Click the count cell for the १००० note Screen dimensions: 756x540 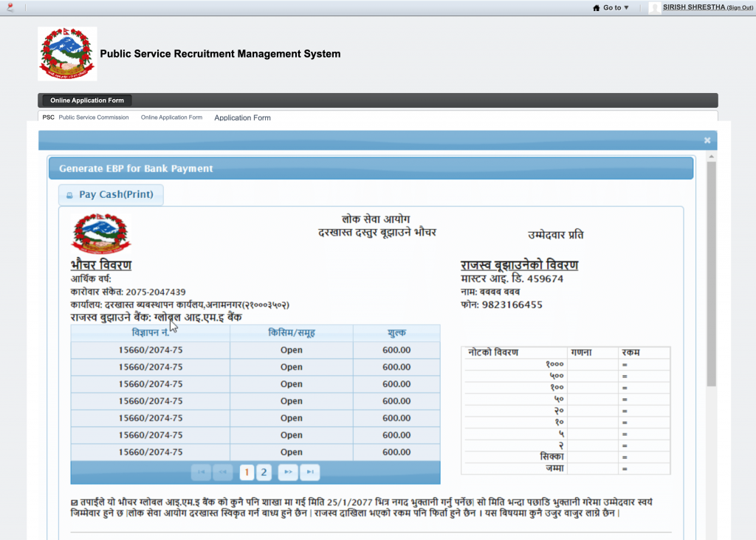point(593,364)
